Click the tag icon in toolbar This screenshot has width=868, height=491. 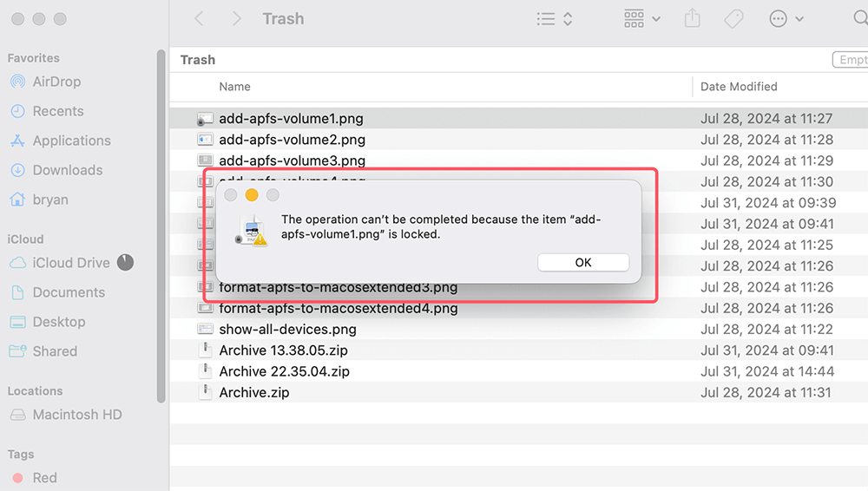pyautogui.click(x=733, y=18)
